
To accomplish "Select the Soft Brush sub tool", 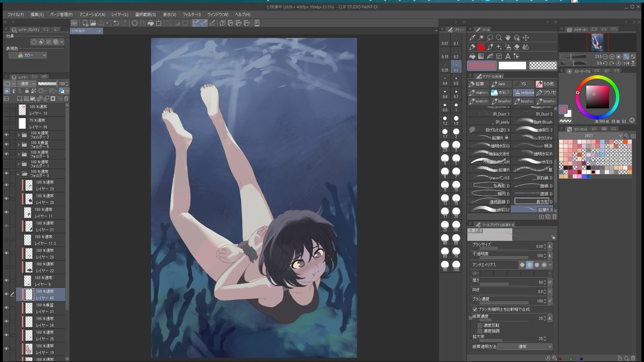I will (532, 122).
